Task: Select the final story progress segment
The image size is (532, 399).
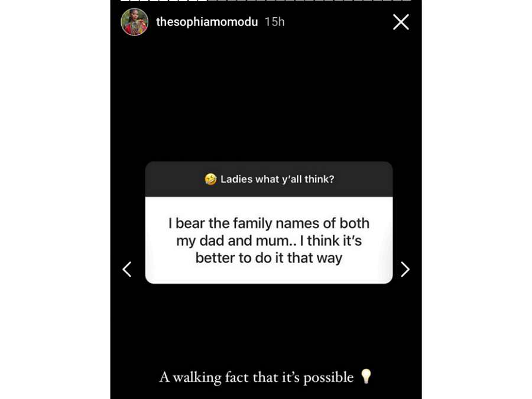Action: [x=407, y=1]
